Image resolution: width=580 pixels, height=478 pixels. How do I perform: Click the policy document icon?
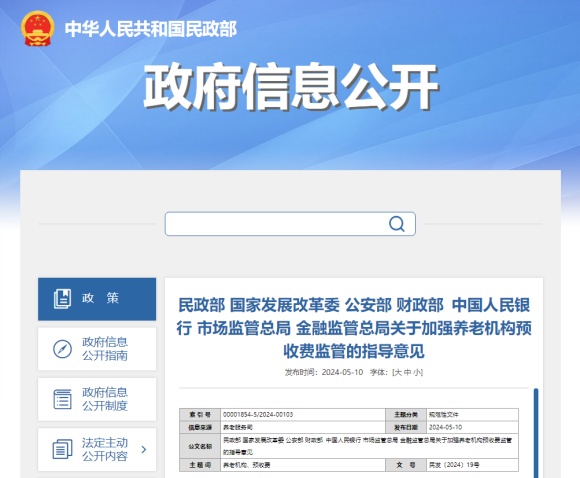pyautogui.click(x=62, y=299)
